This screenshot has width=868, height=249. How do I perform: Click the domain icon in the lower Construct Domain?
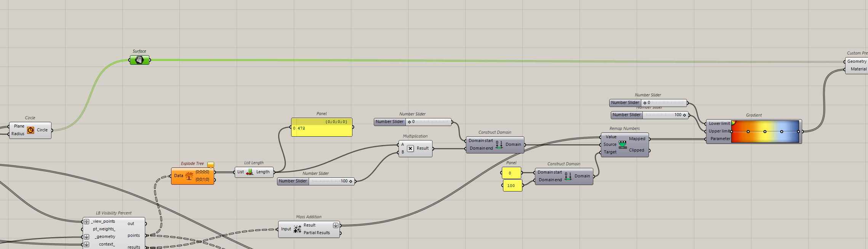(568, 176)
